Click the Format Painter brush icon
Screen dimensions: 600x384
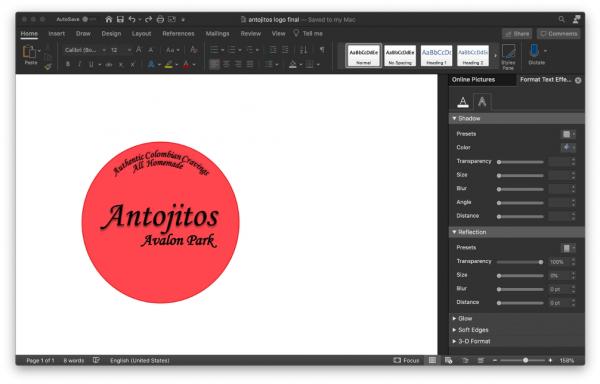[48, 67]
